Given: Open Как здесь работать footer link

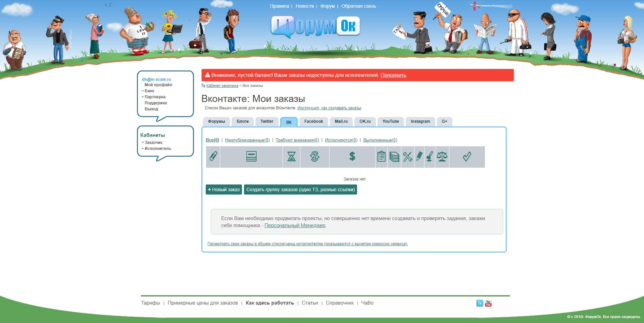Looking at the screenshot, I should pyautogui.click(x=270, y=303).
